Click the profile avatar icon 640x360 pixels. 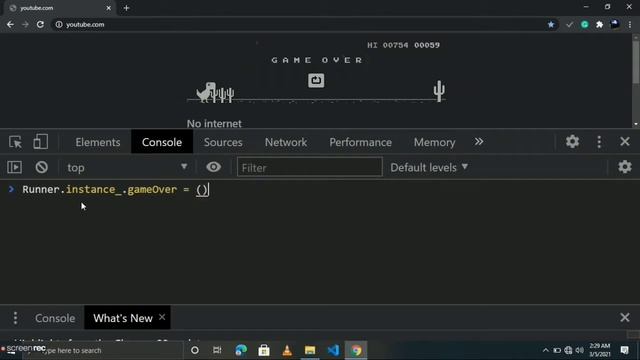(614, 24)
